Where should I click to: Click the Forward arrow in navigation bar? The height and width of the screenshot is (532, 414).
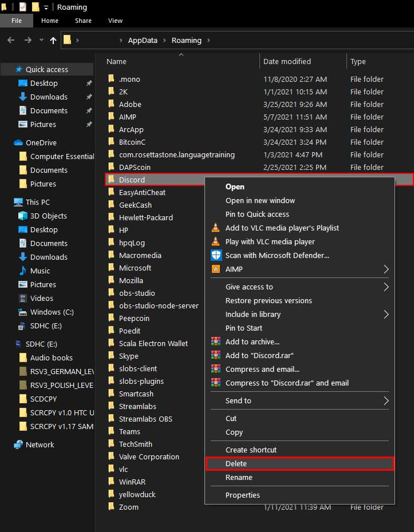pyautogui.click(x=28, y=41)
